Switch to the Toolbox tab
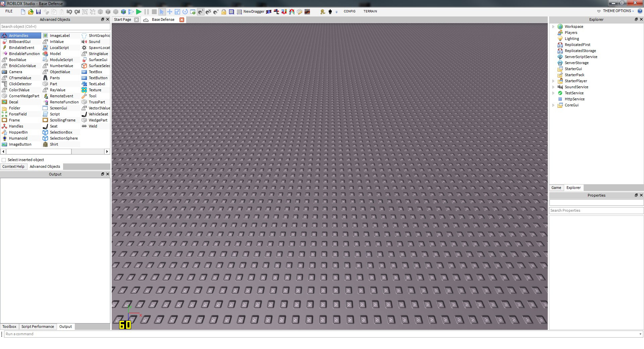Screen dimensions: 644x349 click(x=9, y=327)
